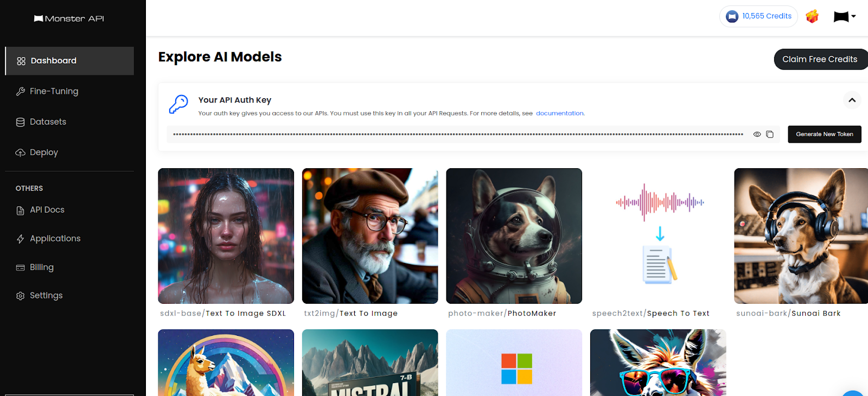The height and width of the screenshot is (396, 868).
Task: Click the Datasets database icon
Action: [21, 122]
